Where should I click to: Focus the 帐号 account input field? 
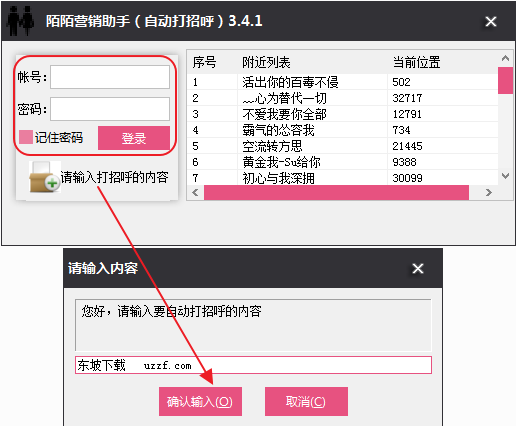pyautogui.click(x=110, y=77)
